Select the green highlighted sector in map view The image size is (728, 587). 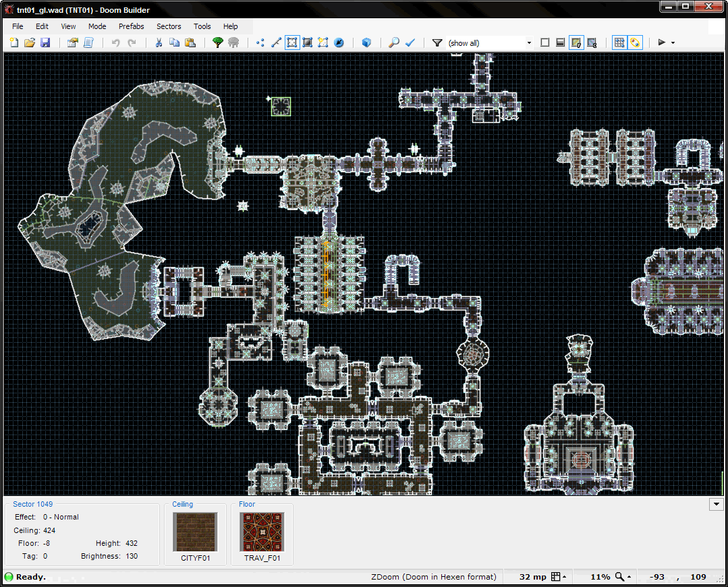[281, 107]
